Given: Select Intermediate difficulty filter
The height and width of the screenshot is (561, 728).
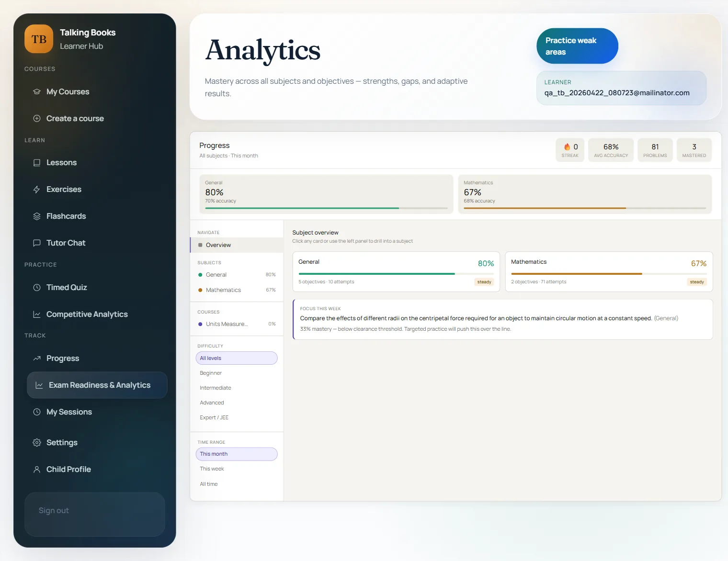Looking at the screenshot, I should (x=237, y=388).
